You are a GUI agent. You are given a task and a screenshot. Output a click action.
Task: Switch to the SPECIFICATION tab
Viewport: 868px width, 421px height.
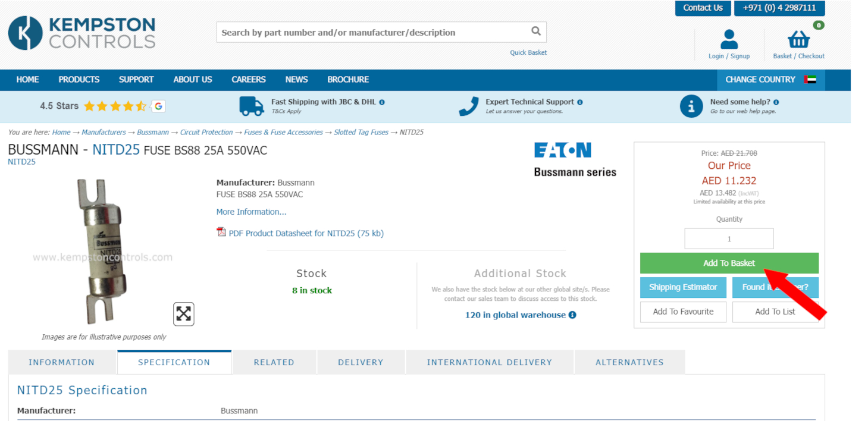(x=174, y=362)
